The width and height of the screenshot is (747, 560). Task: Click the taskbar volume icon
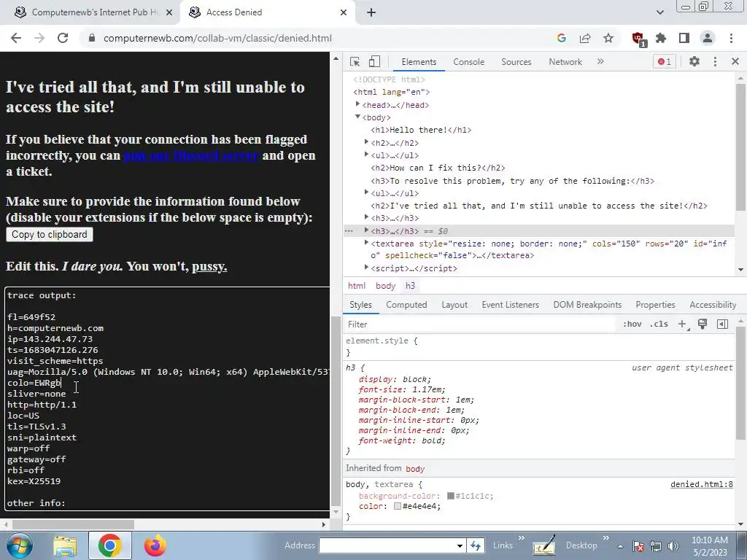click(x=673, y=547)
